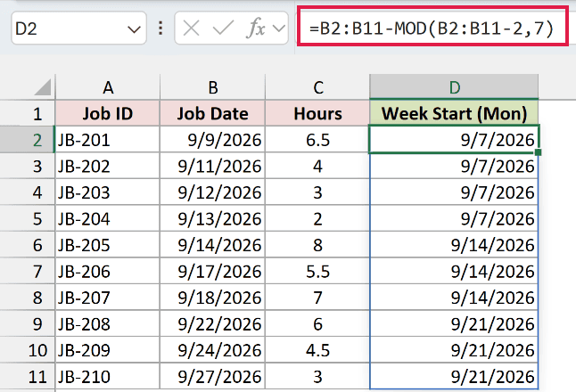
Task: Select row 7 header
Action: pos(28,271)
